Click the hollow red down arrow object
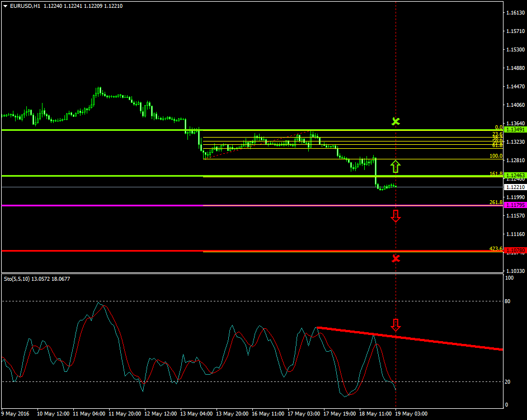The height and width of the screenshot is (420, 527). pyautogui.click(x=396, y=216)
